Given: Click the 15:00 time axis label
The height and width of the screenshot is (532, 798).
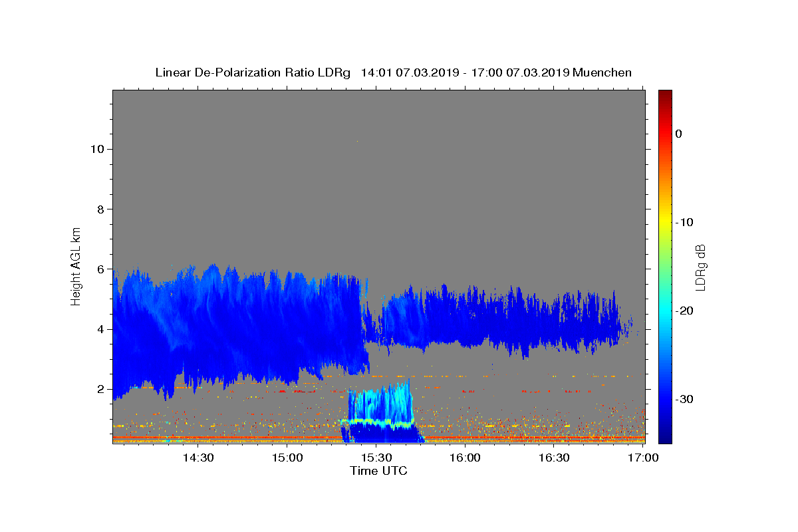Looking at the screenshot, I should point(287,458).
